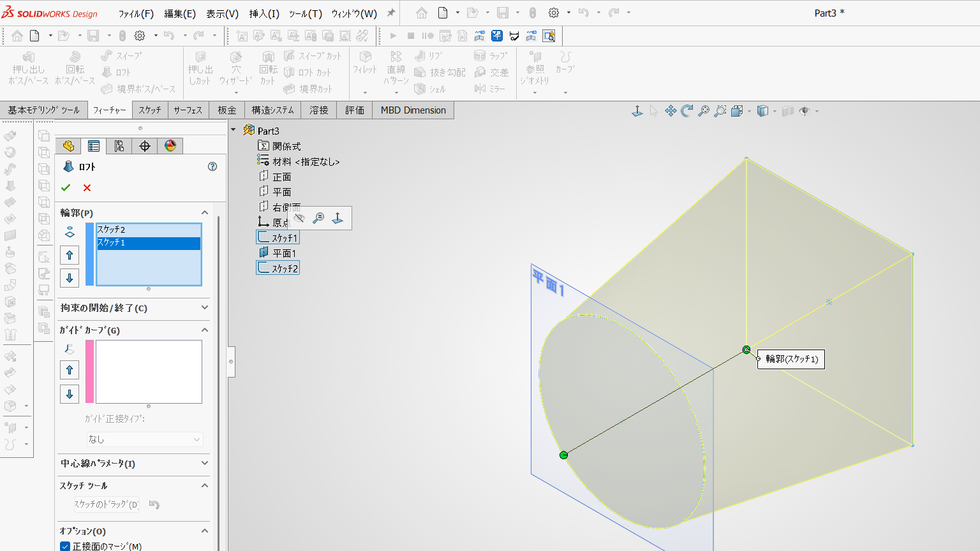
Task: Cancel the loft with red X
Action: pyautogui.click(x=87, y=187)
